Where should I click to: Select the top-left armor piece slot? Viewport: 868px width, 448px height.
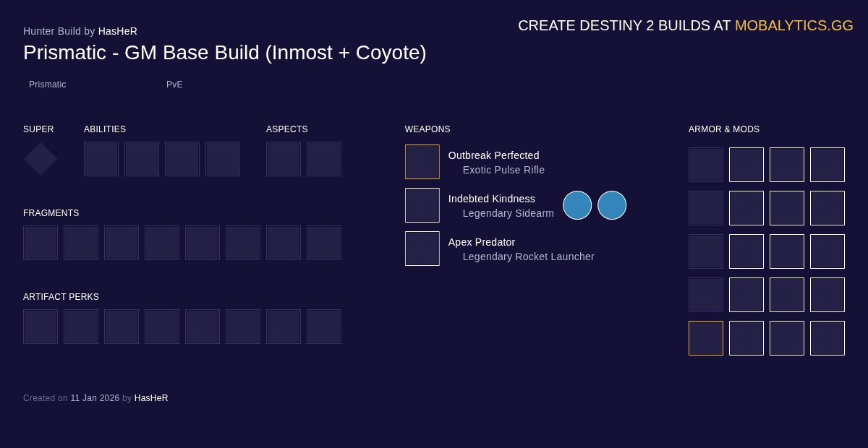[x=706, y=165]
